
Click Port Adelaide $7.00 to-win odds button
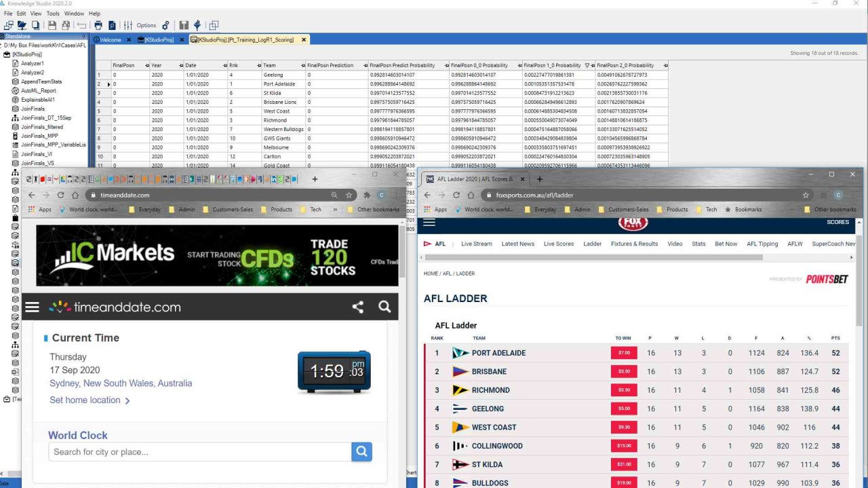tap(624, 353)
